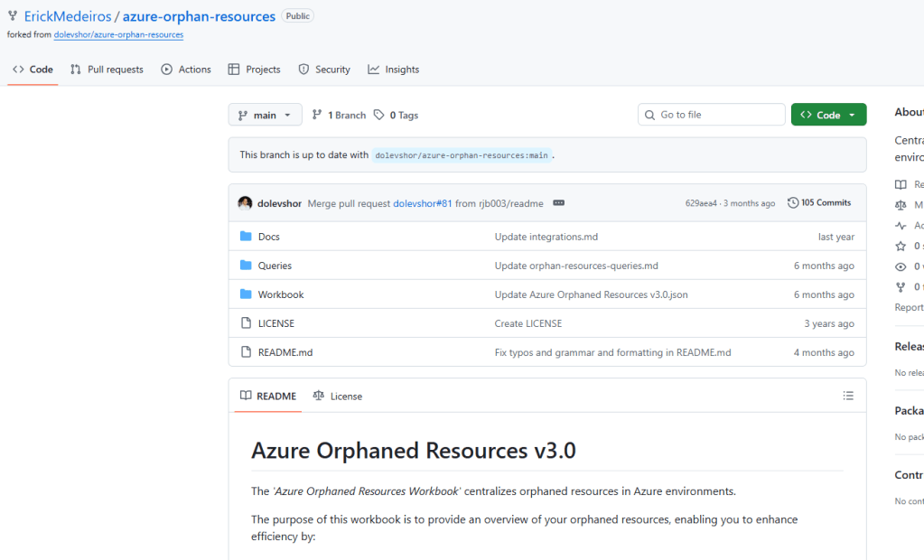Open the main branch dropdown
This screenshot has width=924, height=560.
coord(265,115)
